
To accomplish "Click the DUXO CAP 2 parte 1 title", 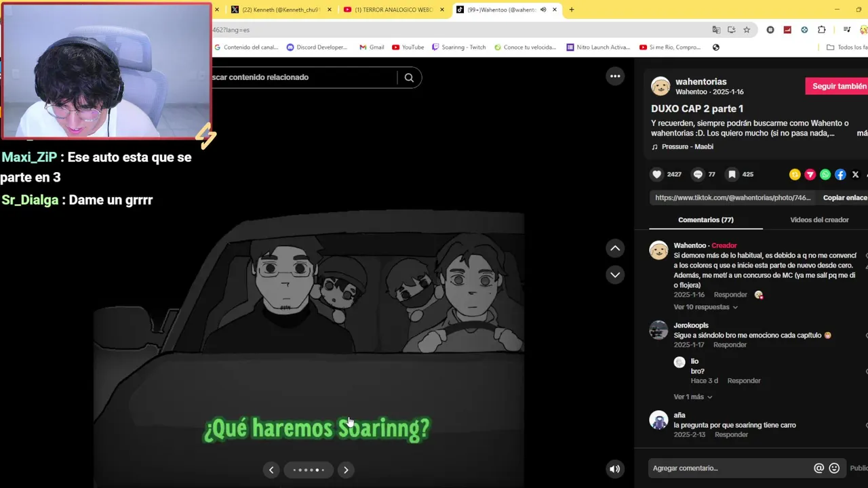I will 697,108.
